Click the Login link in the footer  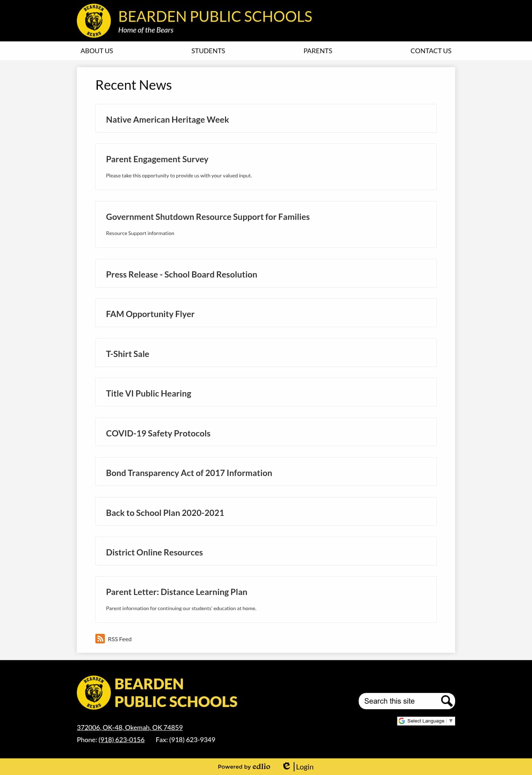(x=305, y=767)
